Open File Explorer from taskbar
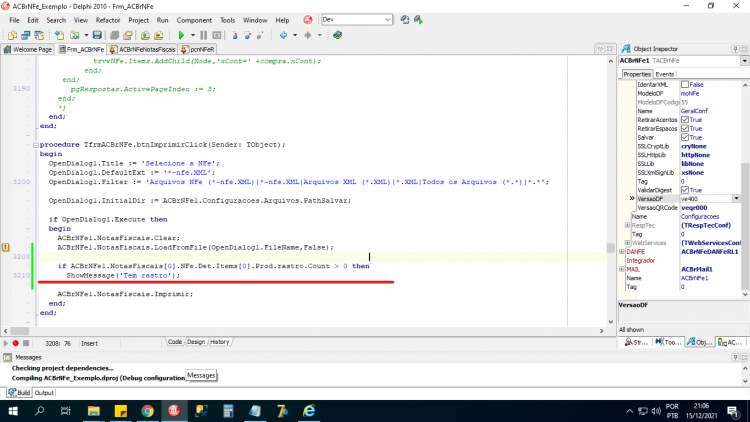The height and width of the screenshot is (422, 750). point(94,411)
